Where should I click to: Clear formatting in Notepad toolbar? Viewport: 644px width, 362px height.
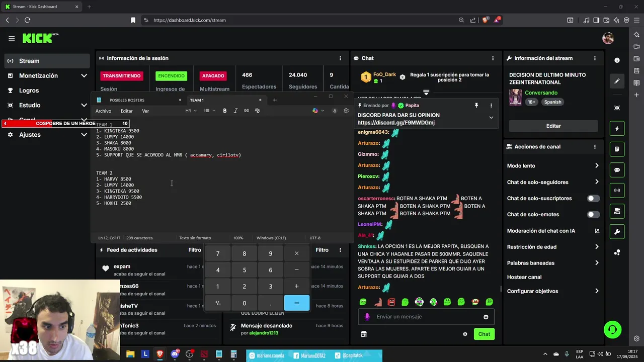pyautogui.click(x=257, y=111)
